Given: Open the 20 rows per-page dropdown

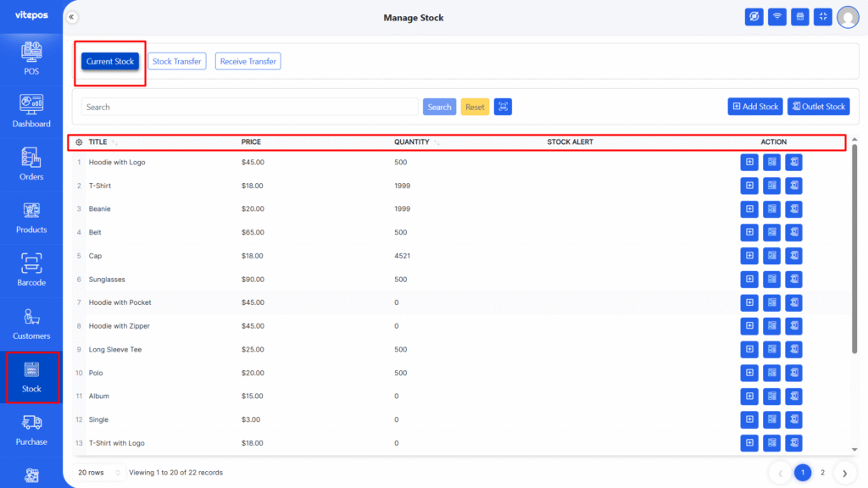Looking at the screenshot, I should coord(98,473).
